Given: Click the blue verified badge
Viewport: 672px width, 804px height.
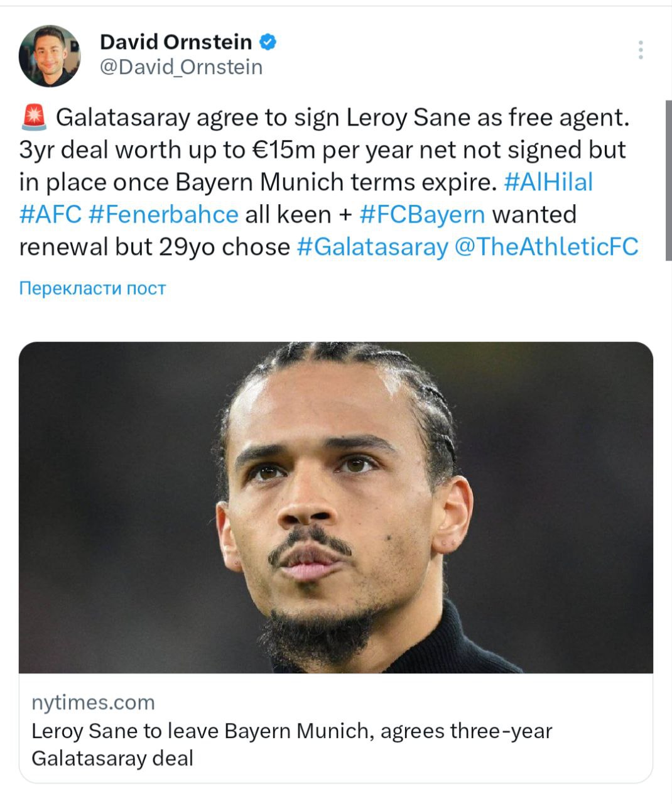Looking at the screenshot, I should coord(269,42).
